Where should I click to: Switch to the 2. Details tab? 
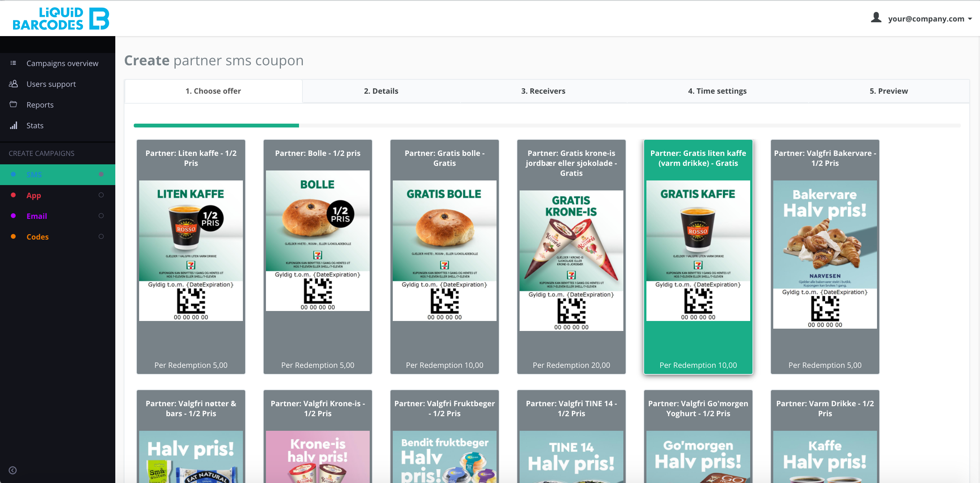[381, 91]
